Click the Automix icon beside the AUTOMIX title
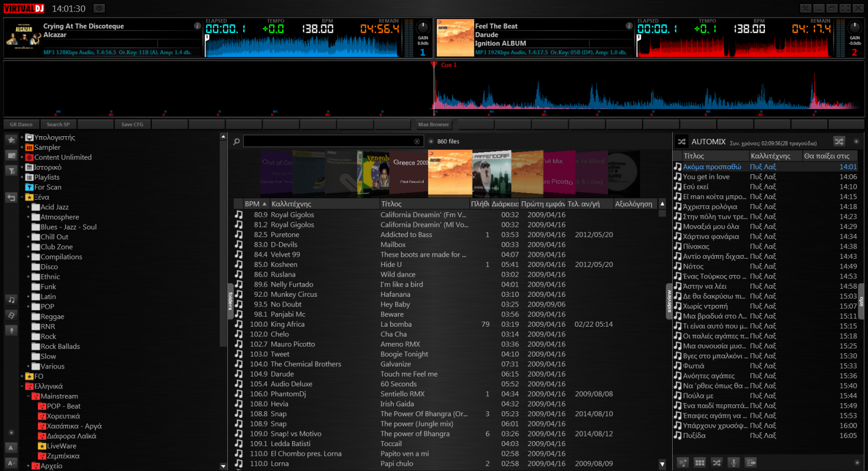The height and width of the screenshot is (471, 868). point(682,142)
